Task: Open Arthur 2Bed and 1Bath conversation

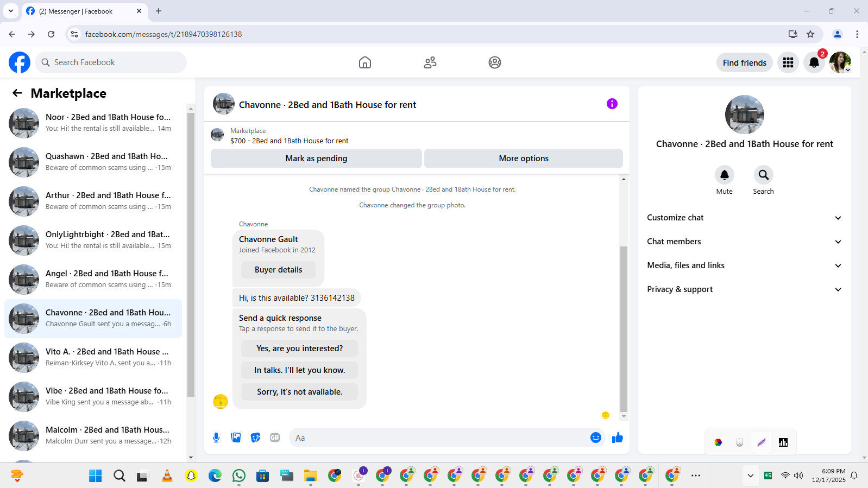Action: click(x=93, y=201)
